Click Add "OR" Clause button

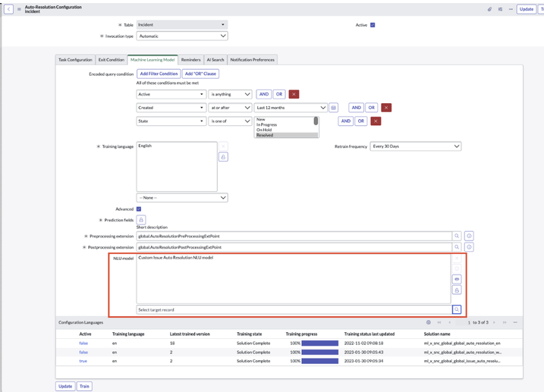200,74
